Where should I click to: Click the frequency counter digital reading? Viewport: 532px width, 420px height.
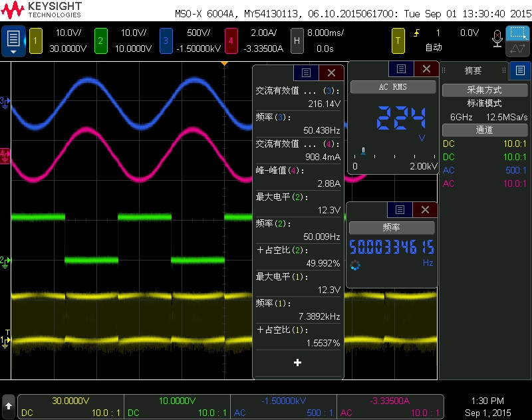coord(392,247)
